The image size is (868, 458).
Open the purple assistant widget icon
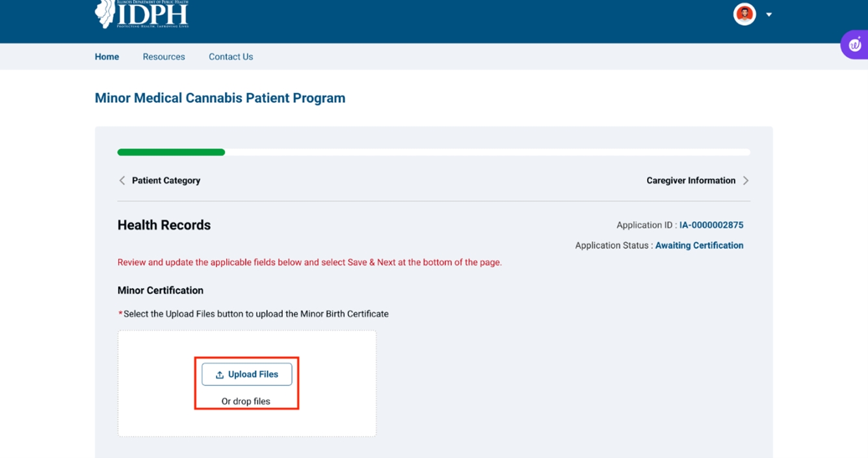click(855, 45)
